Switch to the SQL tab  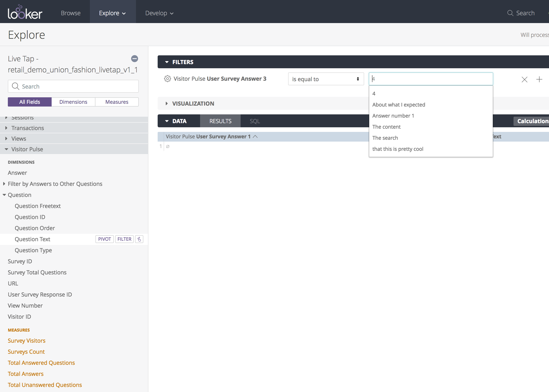click(x=255, y=121)
